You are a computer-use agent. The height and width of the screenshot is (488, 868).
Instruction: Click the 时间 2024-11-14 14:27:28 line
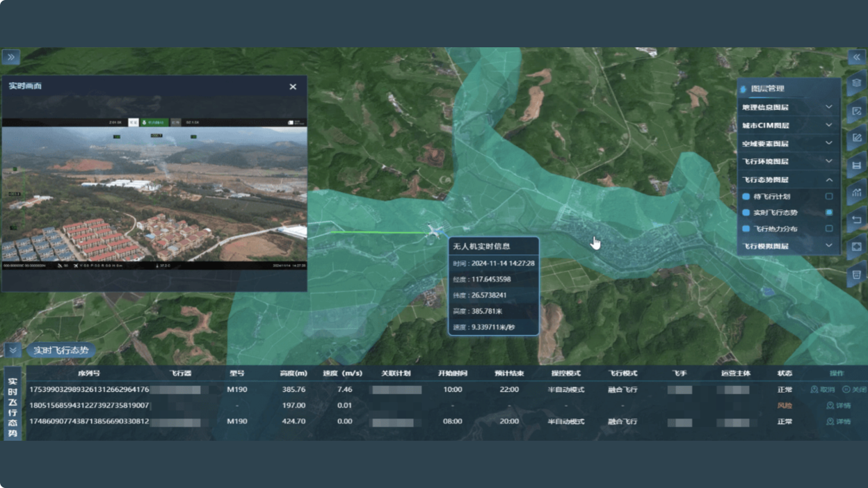[493, 263]
